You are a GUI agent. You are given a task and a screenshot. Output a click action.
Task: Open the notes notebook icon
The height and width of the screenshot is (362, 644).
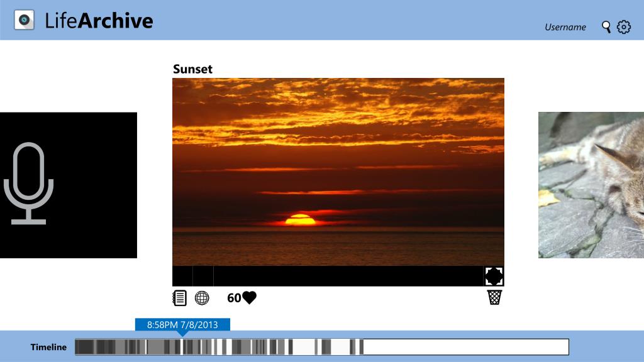pyautogui.click(x=179, y=298)
